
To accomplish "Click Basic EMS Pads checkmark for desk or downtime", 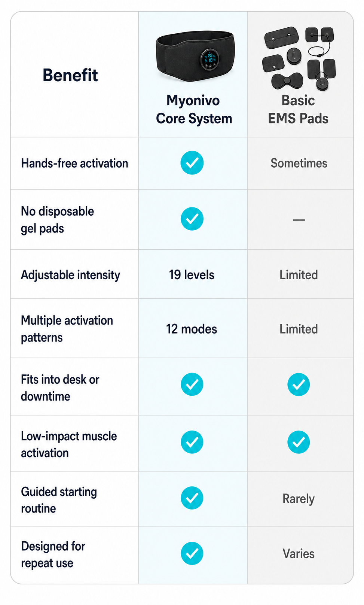I will [299, 384].
